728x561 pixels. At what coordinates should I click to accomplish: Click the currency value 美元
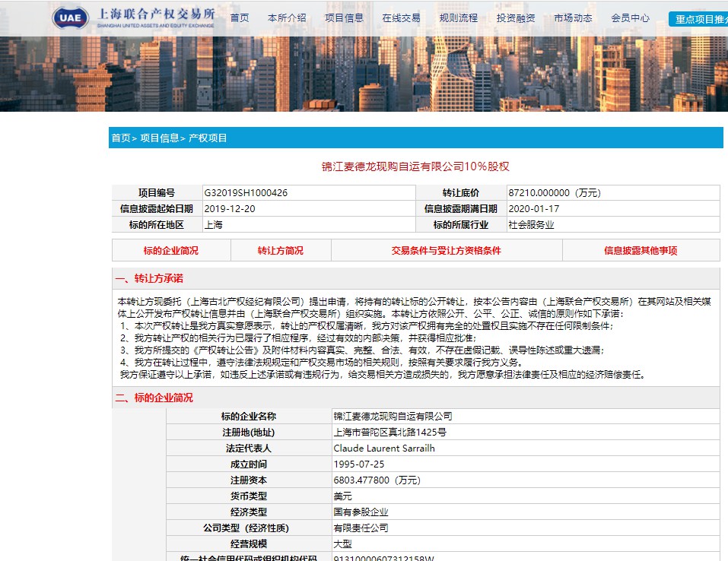tap(342, 496)
